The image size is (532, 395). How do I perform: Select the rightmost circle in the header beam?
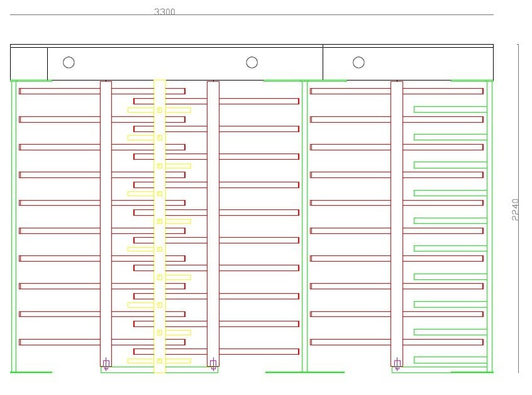click(358, 62)
